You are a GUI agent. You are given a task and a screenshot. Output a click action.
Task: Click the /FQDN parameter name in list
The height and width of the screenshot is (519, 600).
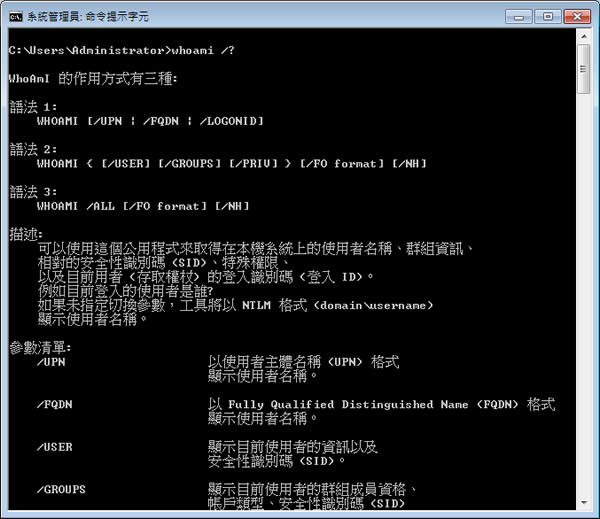pos(55,405)
